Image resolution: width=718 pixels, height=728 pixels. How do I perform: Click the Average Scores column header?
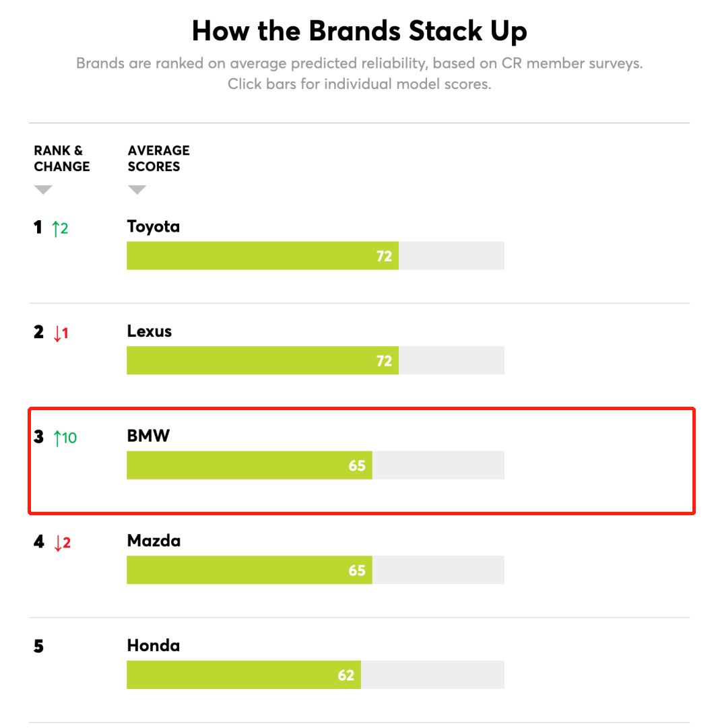(x=159, y=158)
